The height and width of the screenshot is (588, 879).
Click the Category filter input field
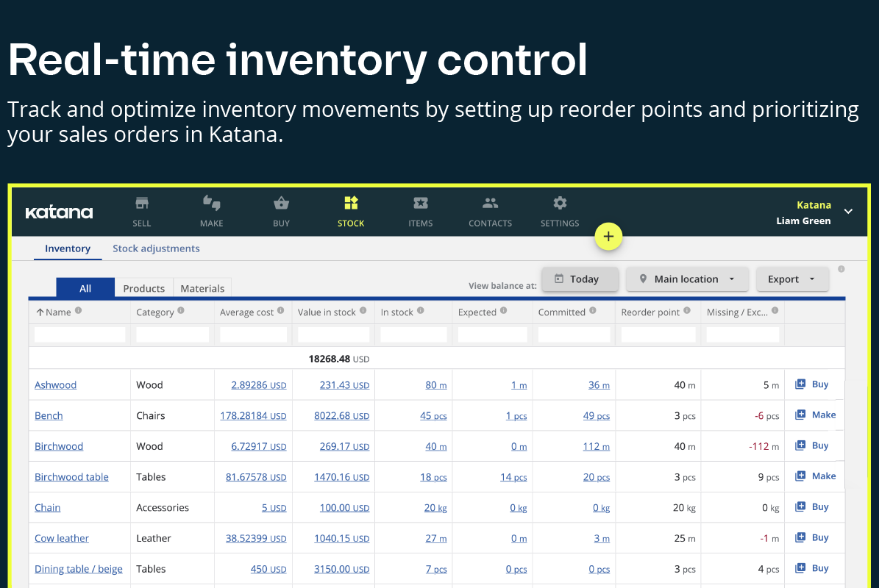[173, 335]
